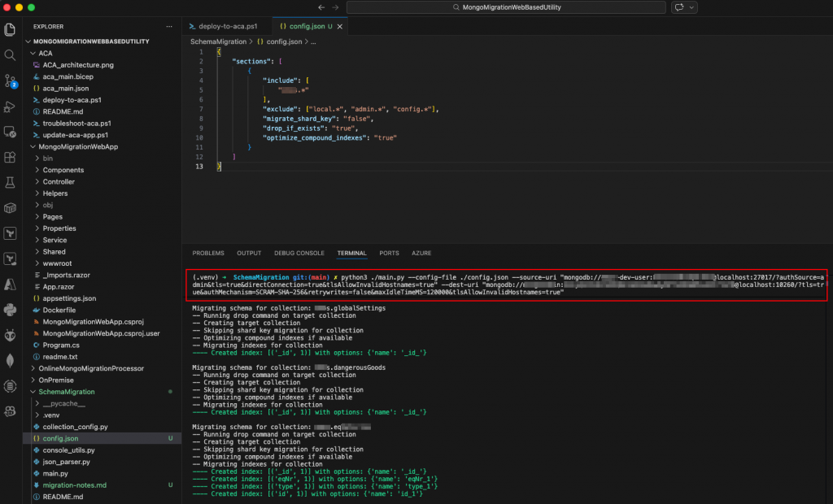Collapse the ACA folder
Screen dimensions: 833x504
point(45,53)
